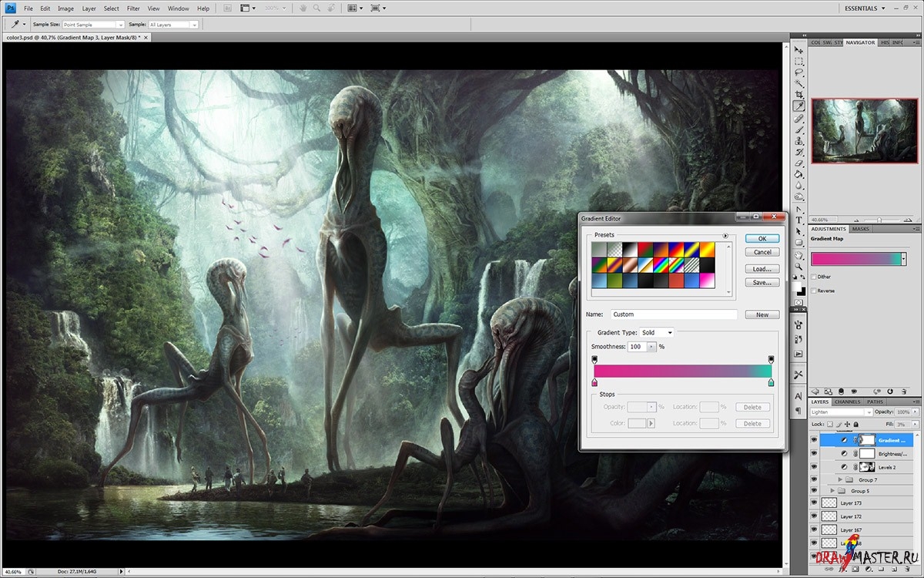This screenshot has height=578, width=924.
Task: Toggle visibility of Layer 172
Action: 814,516
